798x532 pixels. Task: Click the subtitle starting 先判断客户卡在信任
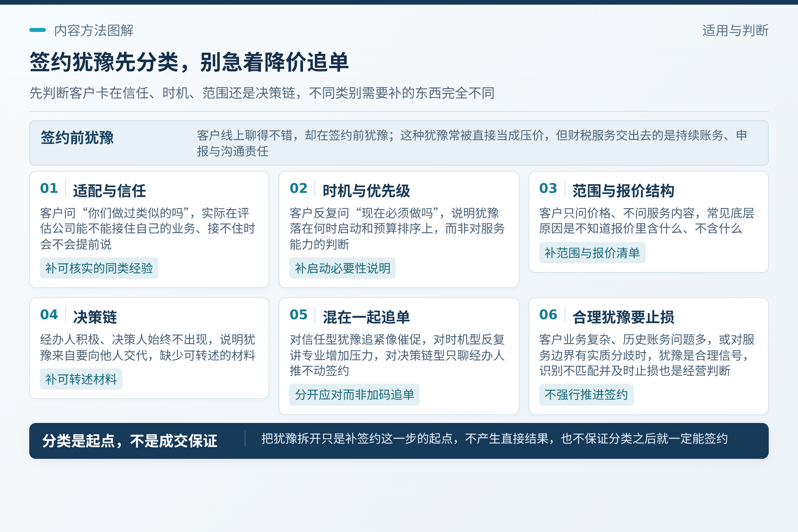tap(262, 93)
